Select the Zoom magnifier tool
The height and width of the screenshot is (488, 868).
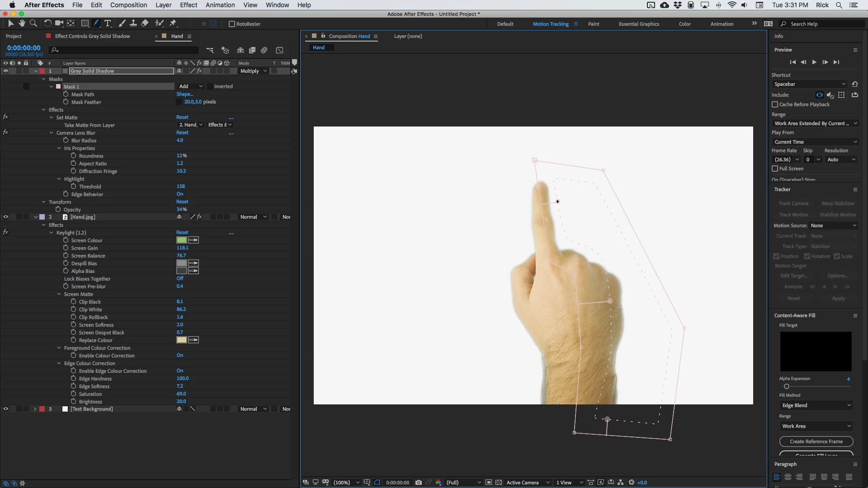pos(33,23)
